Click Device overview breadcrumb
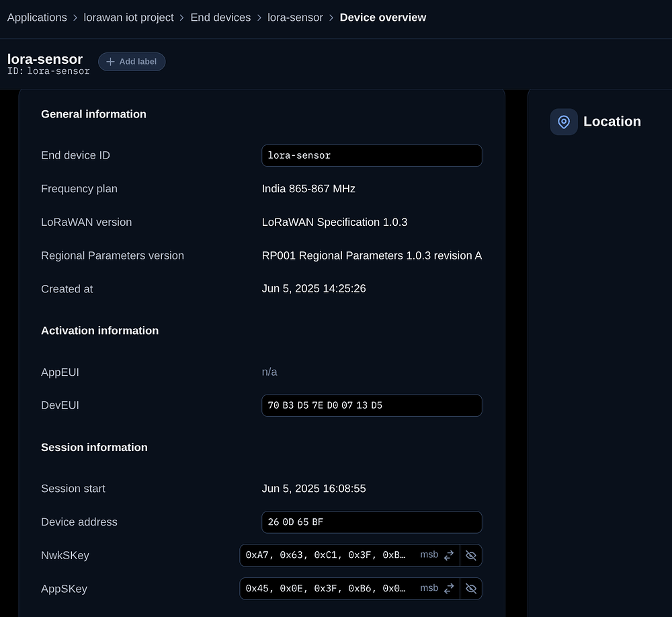This screenshot has width=672, height=617. pos(383,17)
